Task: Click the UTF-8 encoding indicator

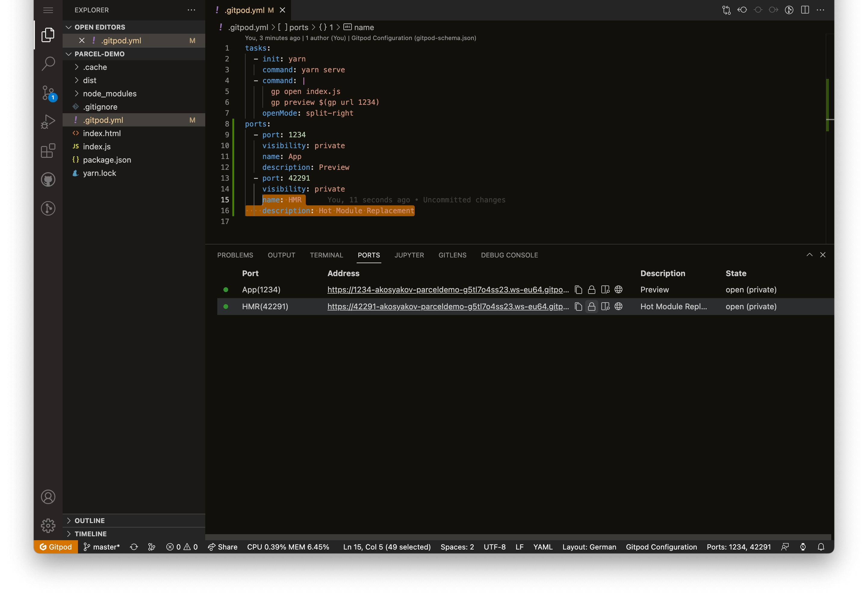Action: click(494, 547)
